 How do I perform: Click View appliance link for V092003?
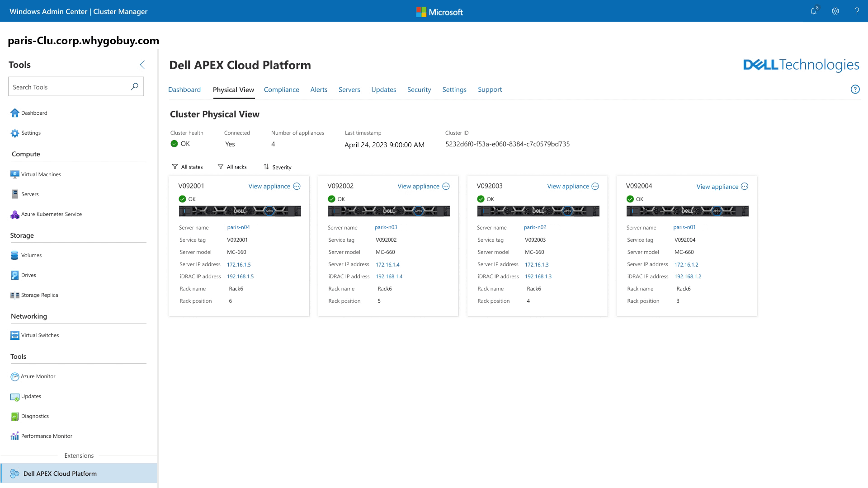568,186
